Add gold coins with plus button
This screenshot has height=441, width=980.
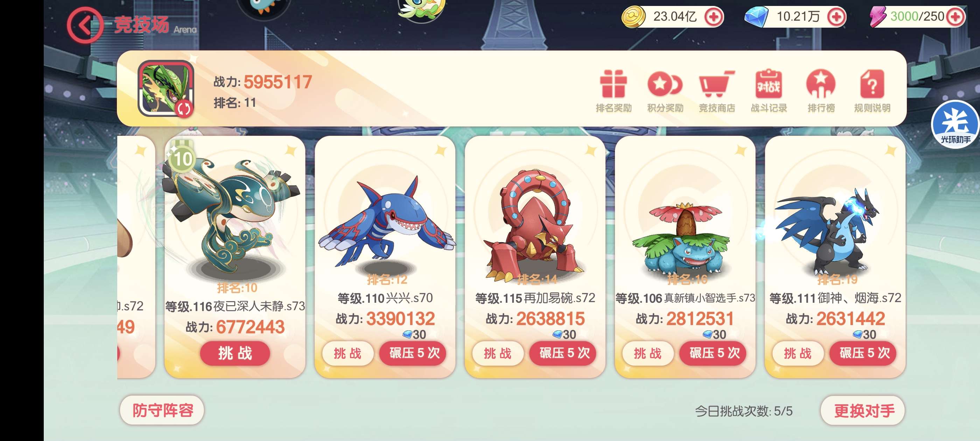point(714,17)
